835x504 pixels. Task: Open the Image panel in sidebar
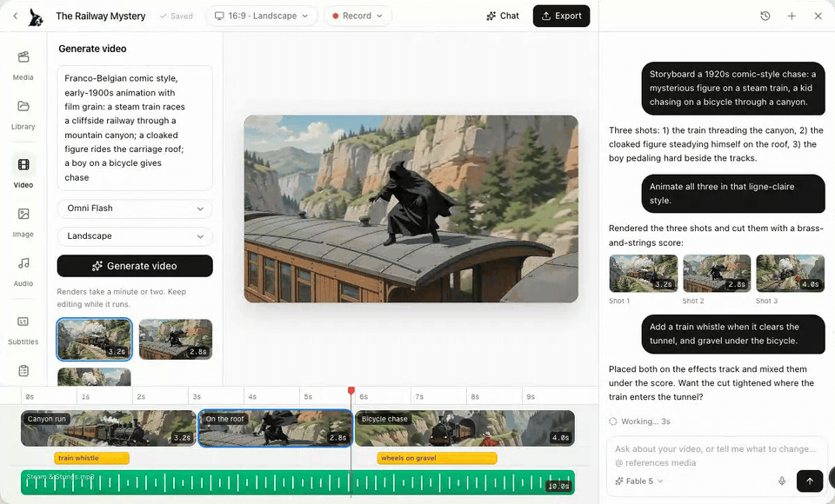pyautogui.click(x=23, y=222)
